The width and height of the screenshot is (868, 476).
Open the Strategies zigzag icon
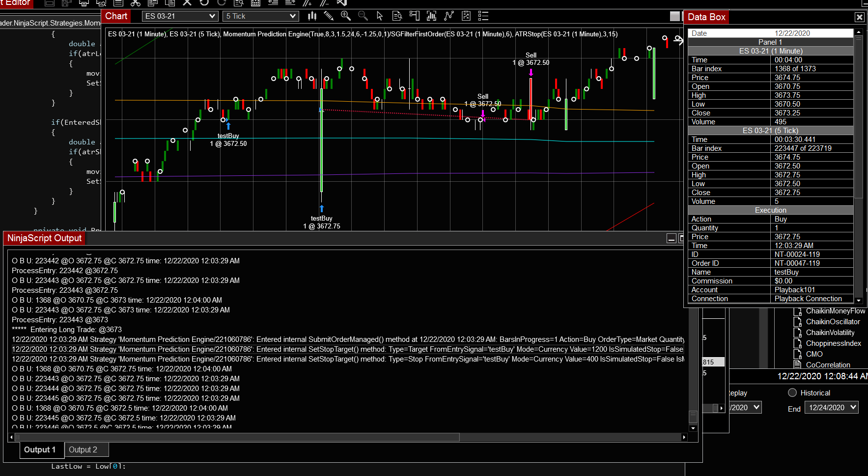click(448, 16)
